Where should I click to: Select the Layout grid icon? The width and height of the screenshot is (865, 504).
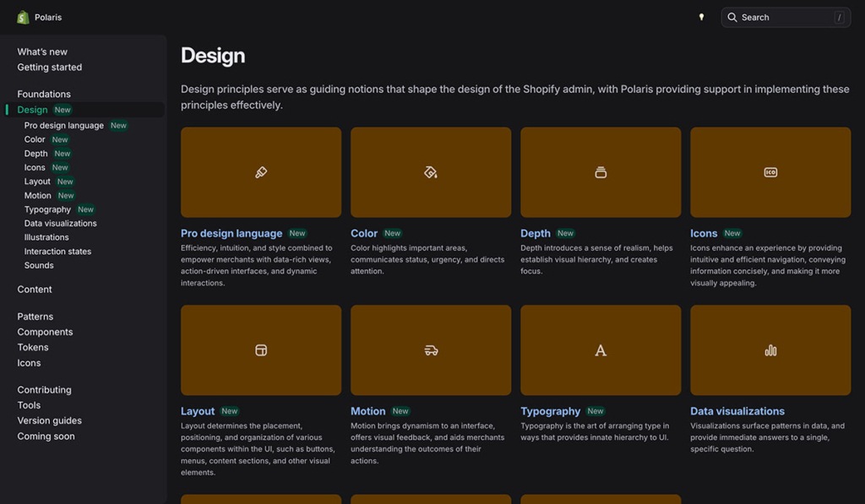pyautogui.click(x=260, y=350)
